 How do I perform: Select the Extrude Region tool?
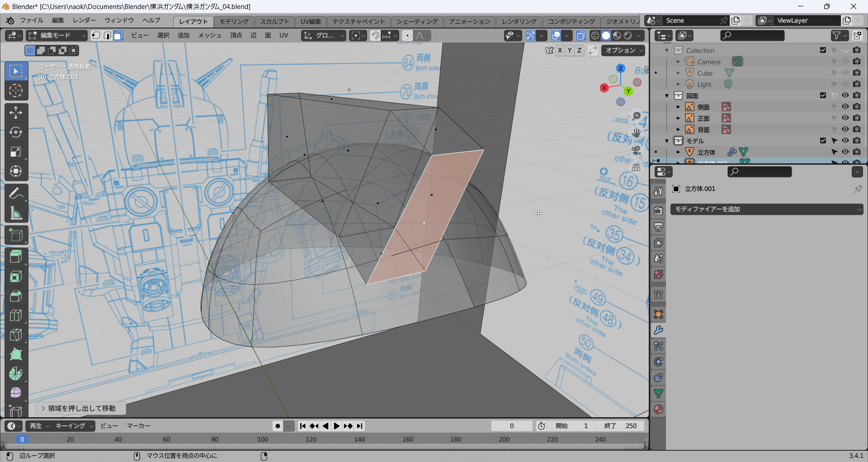click(16, 257)
